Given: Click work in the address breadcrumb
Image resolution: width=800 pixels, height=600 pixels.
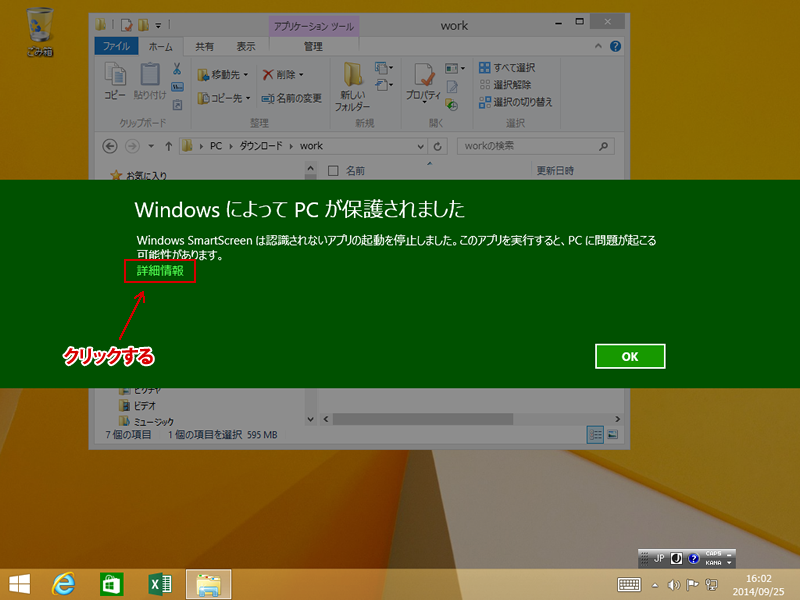Looking at the screenshot, I should pos(311,146).
